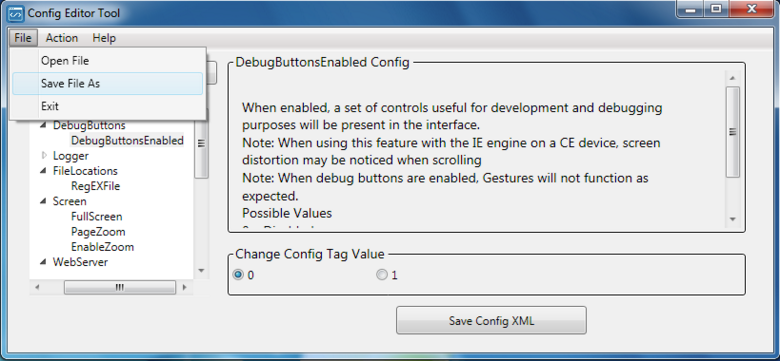Screen dimensions: 782x361
Task: Collapse the WebServer tree node
Action: click(44, 262)
